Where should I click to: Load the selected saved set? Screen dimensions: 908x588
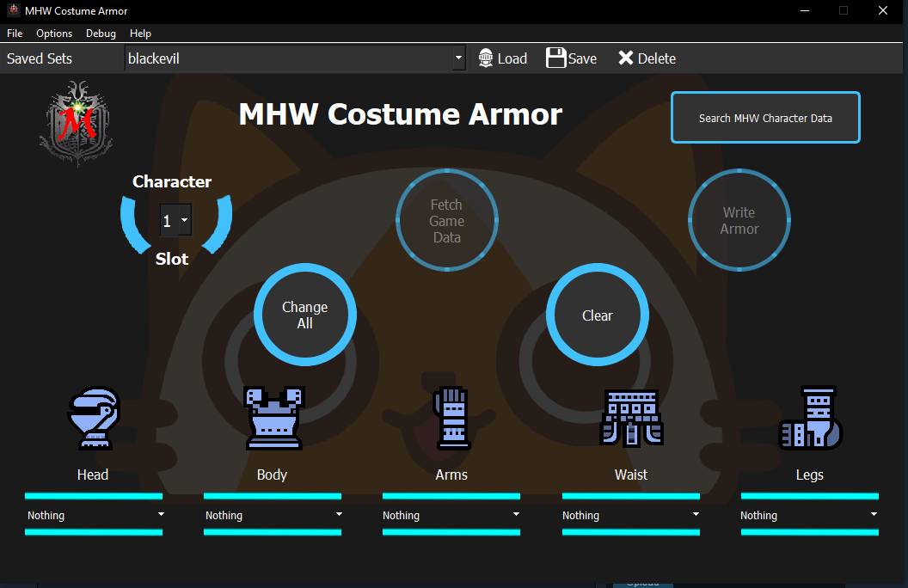click(503, 58)
